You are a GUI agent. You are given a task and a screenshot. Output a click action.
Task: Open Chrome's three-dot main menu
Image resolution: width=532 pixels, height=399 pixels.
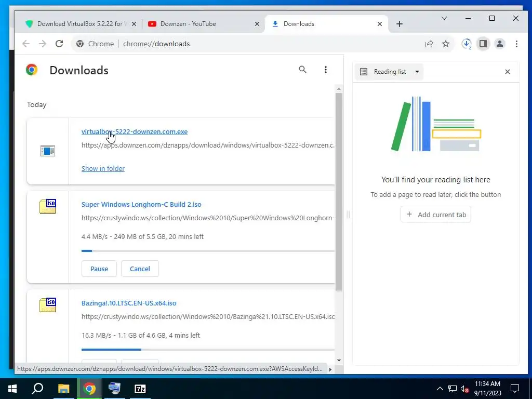[516, 44]
